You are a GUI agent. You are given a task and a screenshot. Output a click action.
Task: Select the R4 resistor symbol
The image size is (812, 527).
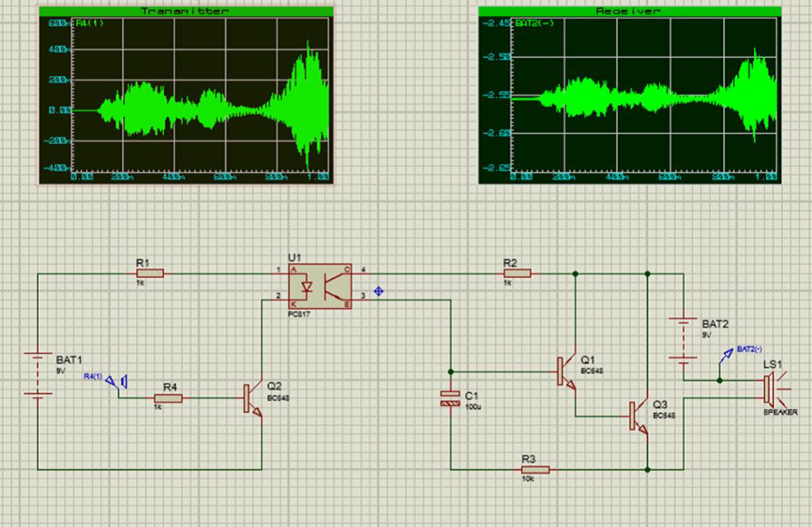pos(168,398)
